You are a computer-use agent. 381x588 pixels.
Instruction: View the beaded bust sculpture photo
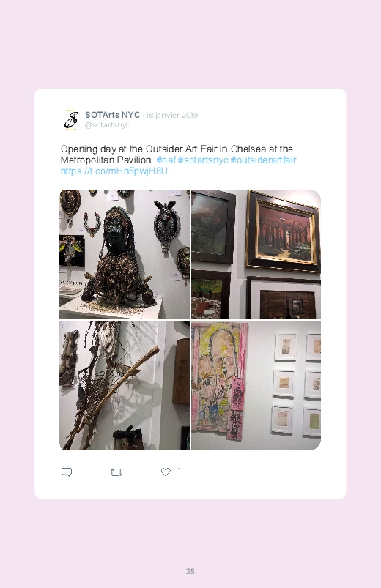(125, 254)
